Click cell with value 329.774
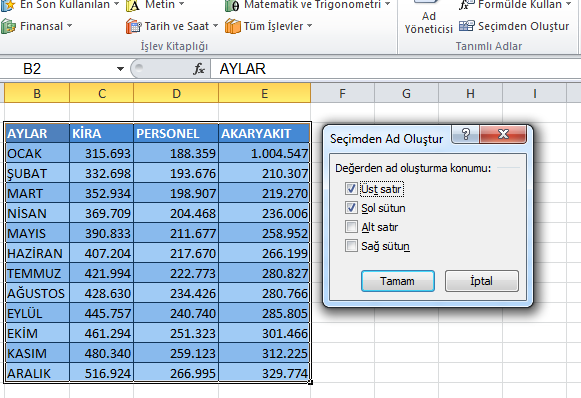Image resolution: width=581 pixels, height=398 pixels. click(265, 373)
